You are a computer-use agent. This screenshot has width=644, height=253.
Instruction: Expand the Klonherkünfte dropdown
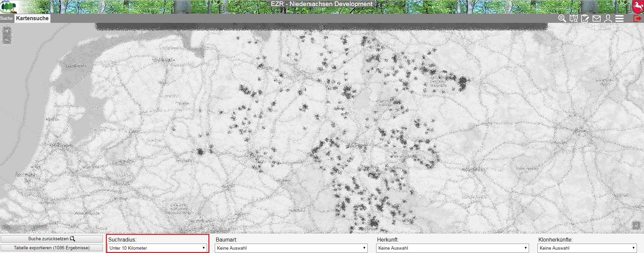(x=587, y=248)
